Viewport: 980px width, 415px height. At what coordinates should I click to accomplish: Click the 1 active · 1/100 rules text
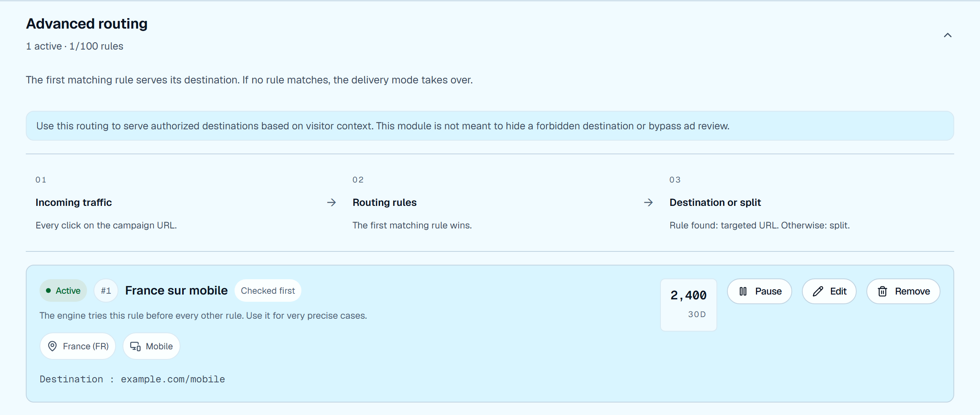coord(75,46)
